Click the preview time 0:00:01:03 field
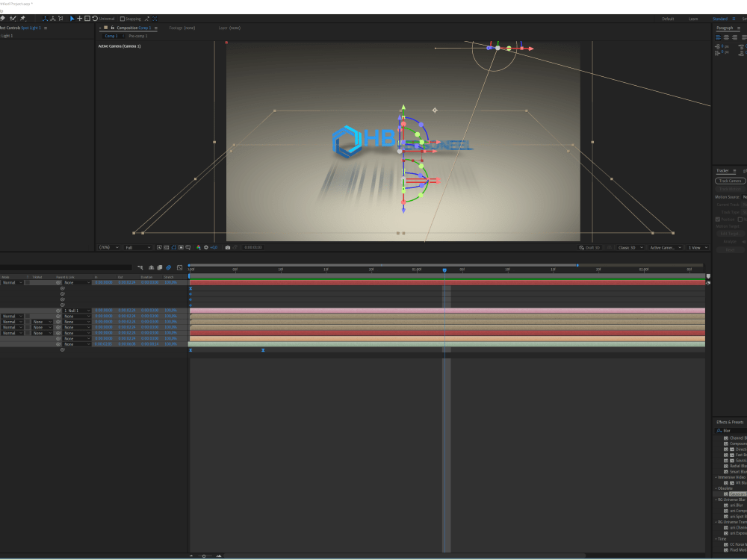 [x=253, y=248]
